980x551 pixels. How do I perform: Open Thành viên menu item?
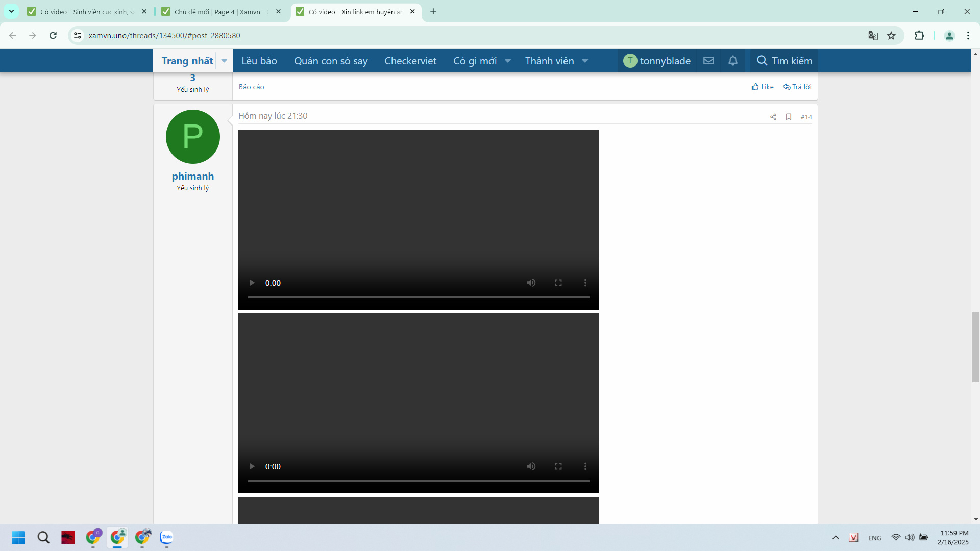pos(549,61)
